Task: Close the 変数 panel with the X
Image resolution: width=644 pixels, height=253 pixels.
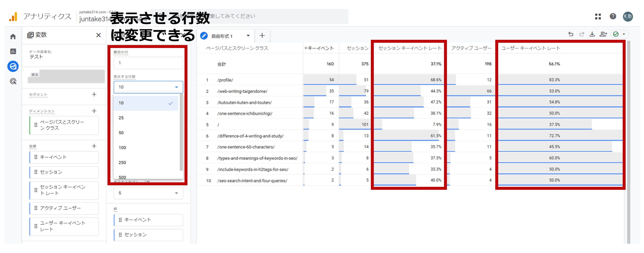Action: pos(98,35)
